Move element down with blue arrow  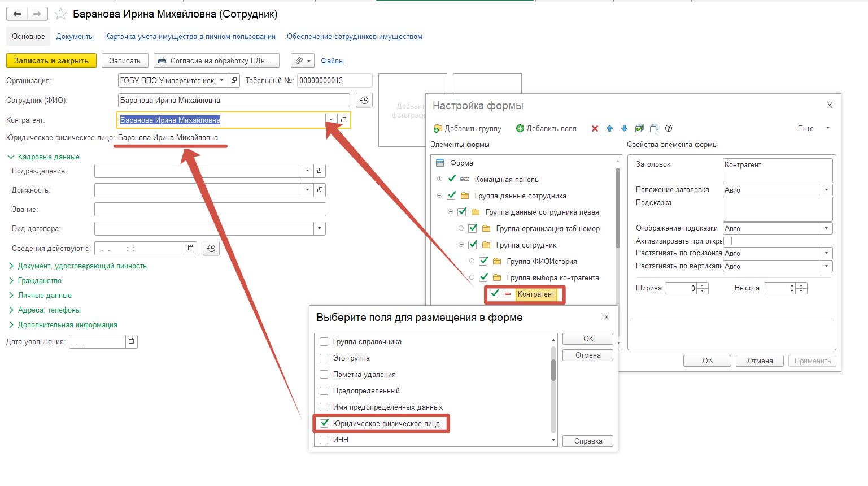[624, 128]
